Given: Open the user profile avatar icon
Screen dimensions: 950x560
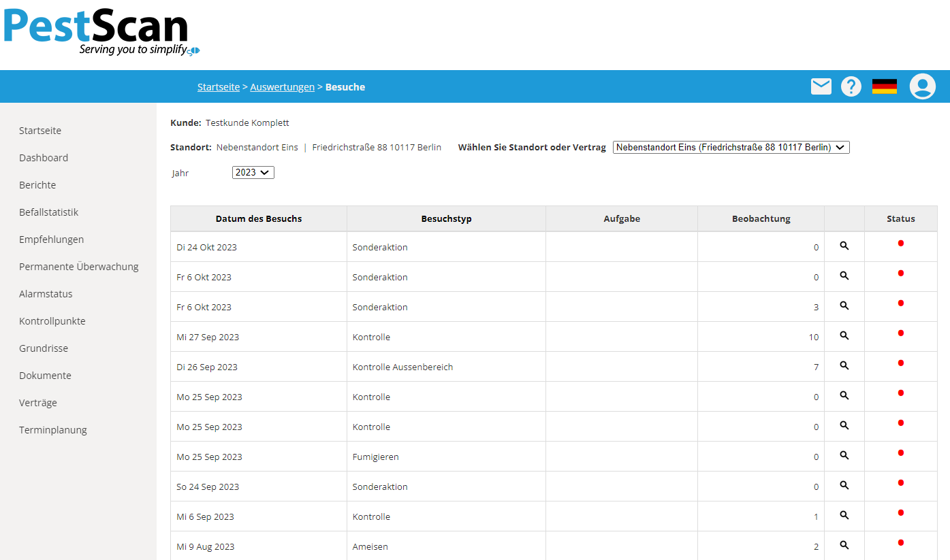Looking at the screenshot, I should pos(923,86).
